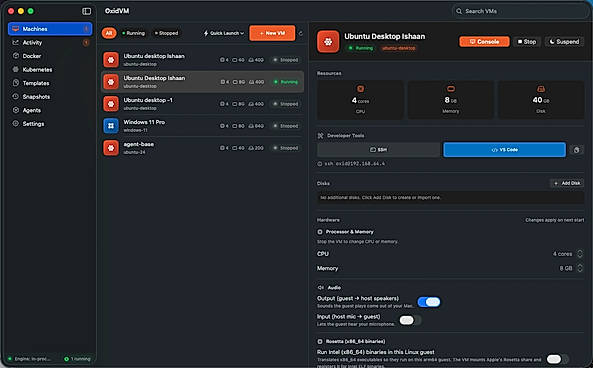Screen dimensions: 593x368
Task: Click the Developer Tools wrench icon
Action: tap(320, 135)
